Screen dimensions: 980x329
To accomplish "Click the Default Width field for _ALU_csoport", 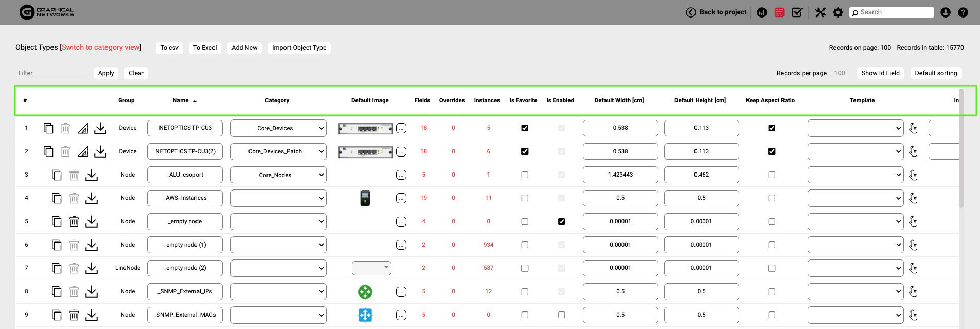I will (620, 175).
